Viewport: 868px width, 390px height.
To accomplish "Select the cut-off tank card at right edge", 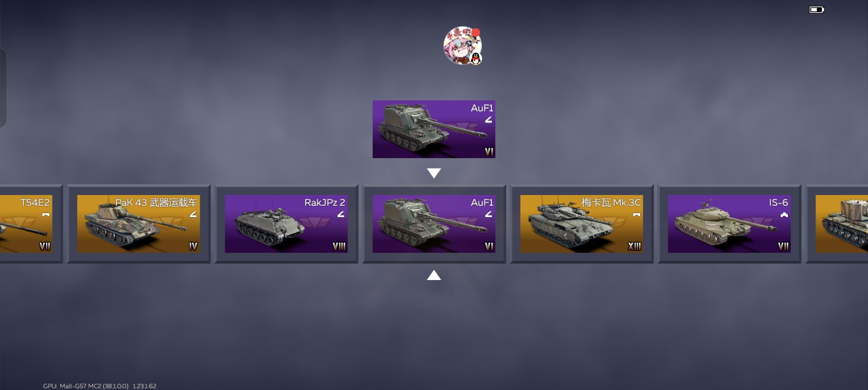I will pos(837,224).
